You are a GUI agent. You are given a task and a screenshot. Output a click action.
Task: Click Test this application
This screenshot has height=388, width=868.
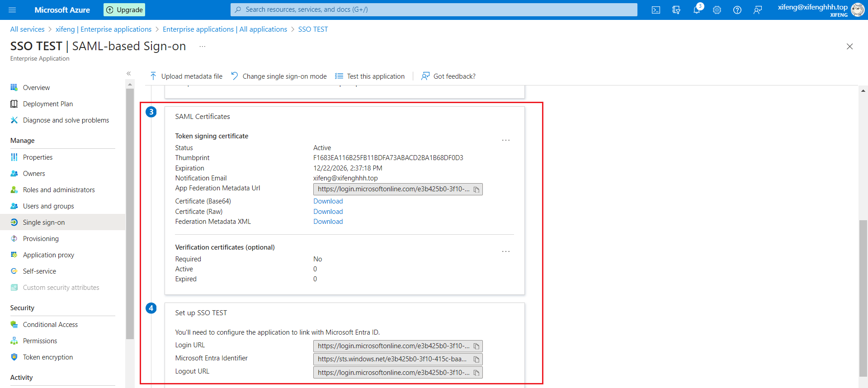pos(370,76)
